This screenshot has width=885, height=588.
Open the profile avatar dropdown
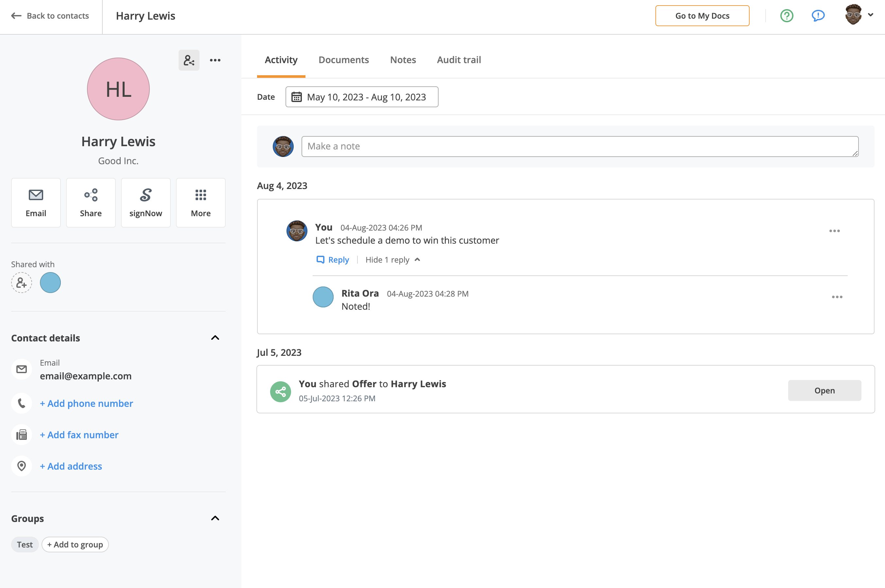tap(859, 15)
